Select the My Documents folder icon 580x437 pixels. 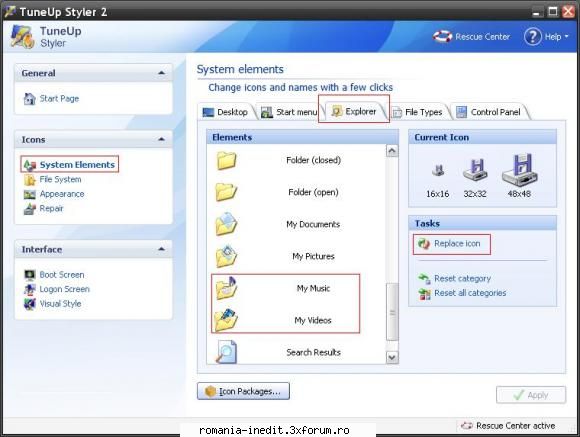click(x=226, y=224)
